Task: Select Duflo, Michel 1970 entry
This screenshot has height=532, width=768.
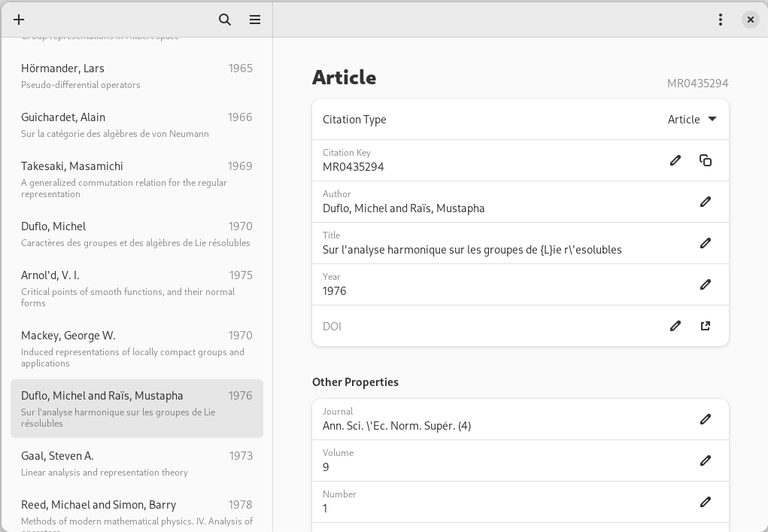Action: point(137,234)
